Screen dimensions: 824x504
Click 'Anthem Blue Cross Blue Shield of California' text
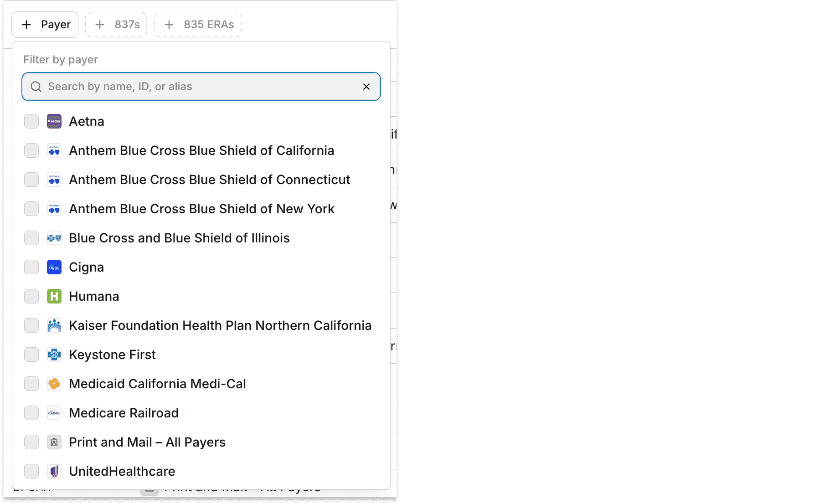201,150
